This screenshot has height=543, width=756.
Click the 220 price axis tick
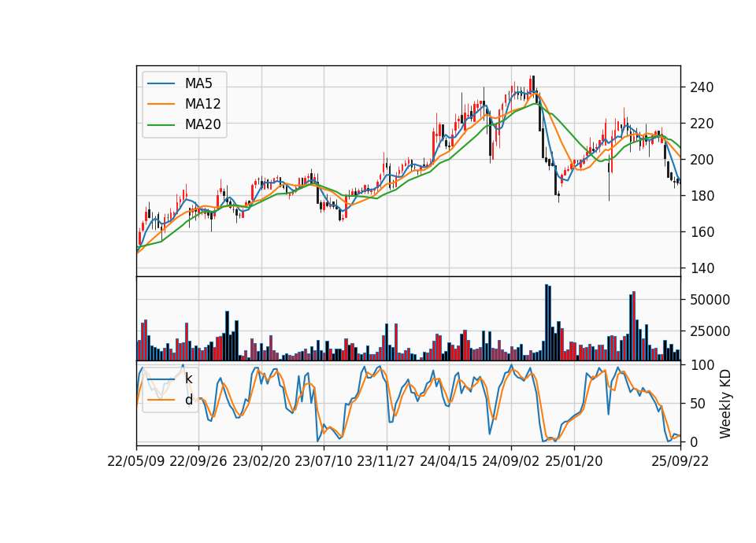[702, 124]
